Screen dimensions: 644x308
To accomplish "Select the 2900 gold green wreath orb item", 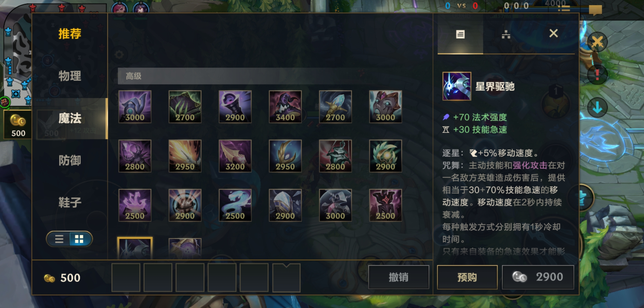I will [x=385, y=156].
